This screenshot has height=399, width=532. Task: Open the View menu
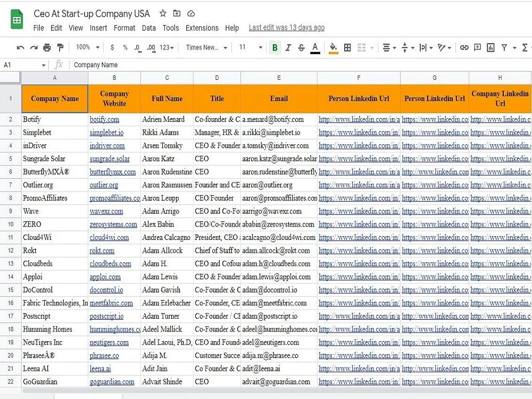pos(76,28)
